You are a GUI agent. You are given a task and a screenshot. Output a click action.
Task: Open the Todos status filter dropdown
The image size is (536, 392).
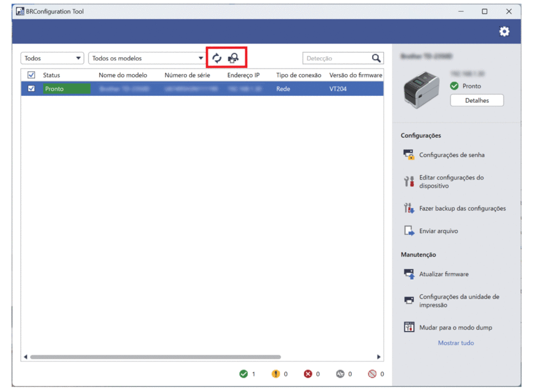pyautogui.click(x=52, y=58)
